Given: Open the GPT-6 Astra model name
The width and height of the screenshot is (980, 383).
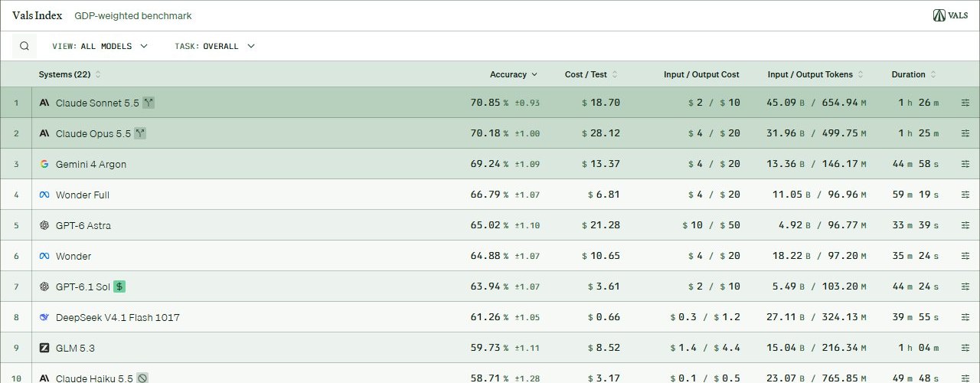Looking at the screenshot, I should coord(83,225).
